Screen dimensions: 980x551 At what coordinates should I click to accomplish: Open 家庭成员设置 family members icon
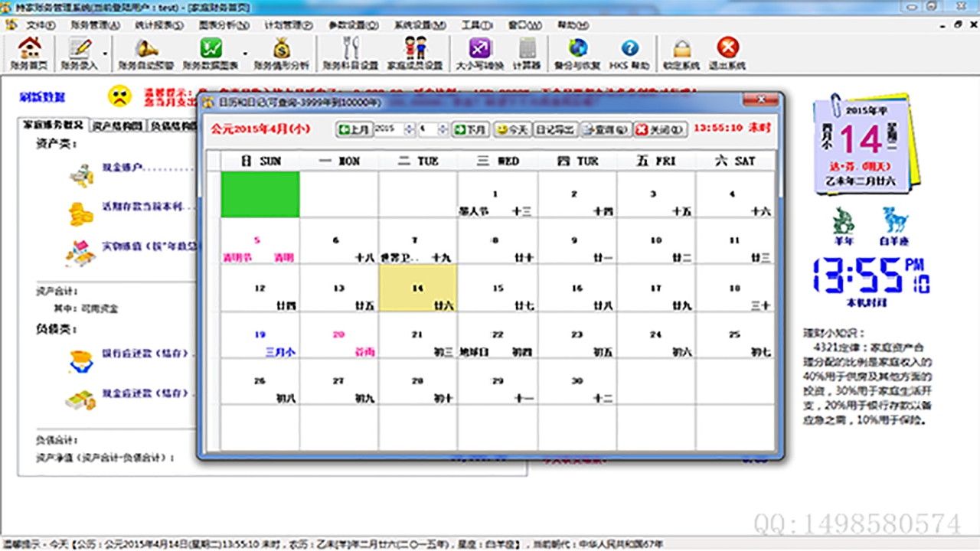[415, 53]
